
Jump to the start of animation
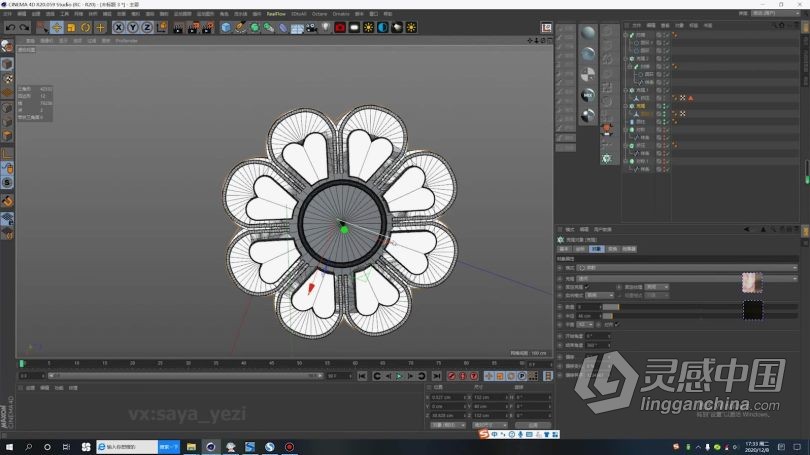click(362, 376)
